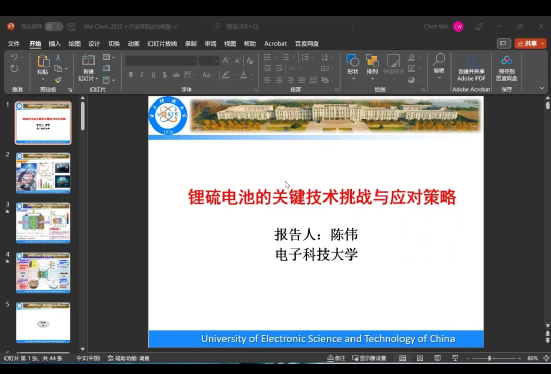This screenshot has width=551, height=374.
Task: Click the font color A swatch
Action: click(244, 75)
